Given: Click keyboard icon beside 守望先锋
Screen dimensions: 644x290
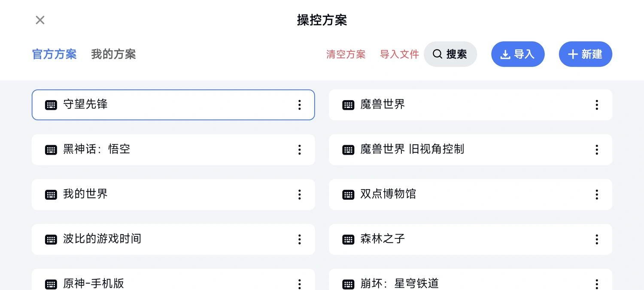Looking at the screenshot, I should (51, 105).
